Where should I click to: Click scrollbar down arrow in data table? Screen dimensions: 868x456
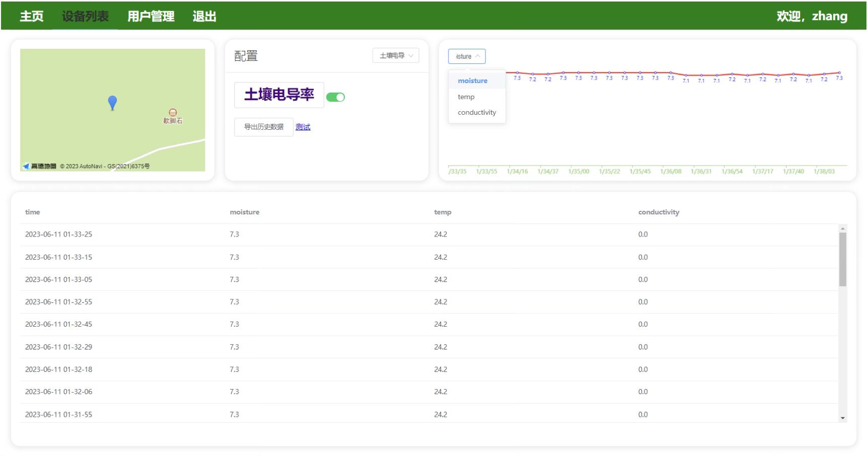tap(842, 418)
